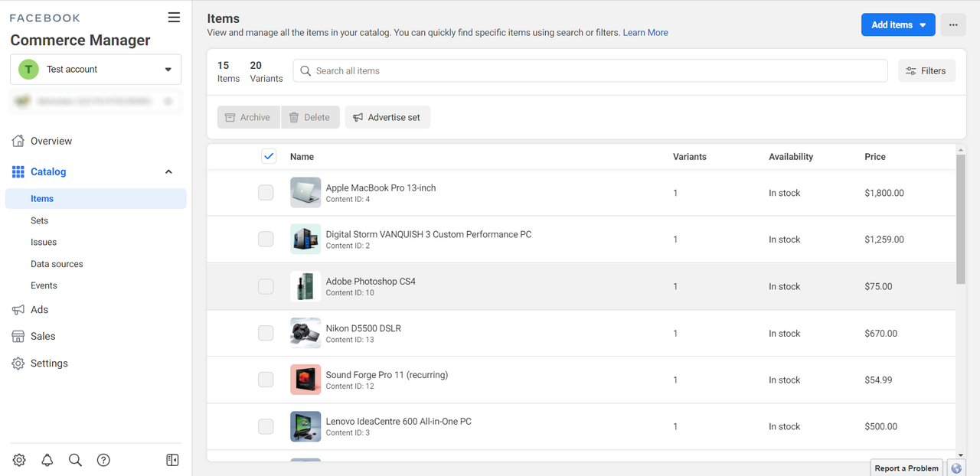Open Lenovo IdeaCentre 600 All-in-One PC name
Image resolution: width=980 pixels, height=476 pixels.
(398, 422)
